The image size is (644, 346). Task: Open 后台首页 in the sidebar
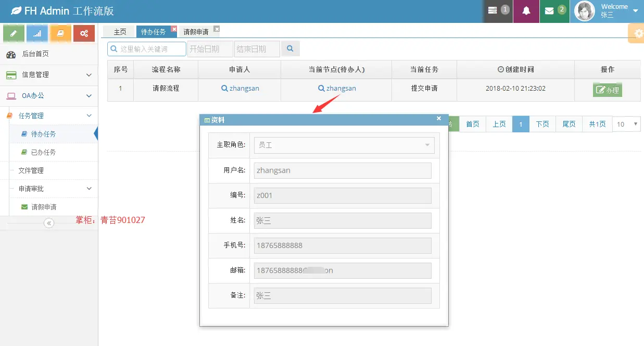[x=49, y=54]
